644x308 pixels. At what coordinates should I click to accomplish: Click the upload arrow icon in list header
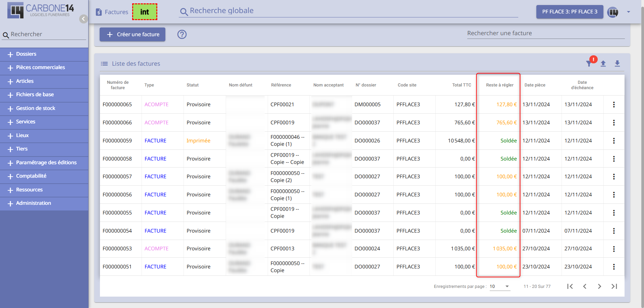pyautogui.click(x=603, y=63)
